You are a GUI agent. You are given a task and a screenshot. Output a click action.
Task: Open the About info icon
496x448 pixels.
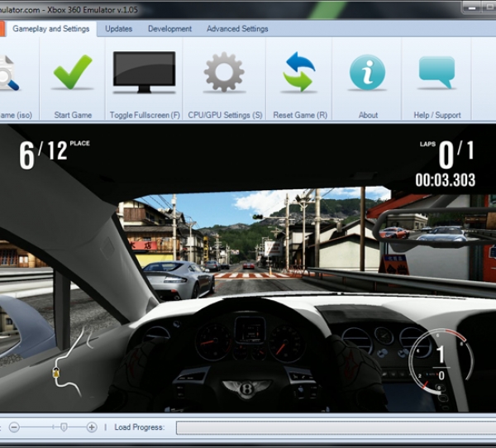368,72
